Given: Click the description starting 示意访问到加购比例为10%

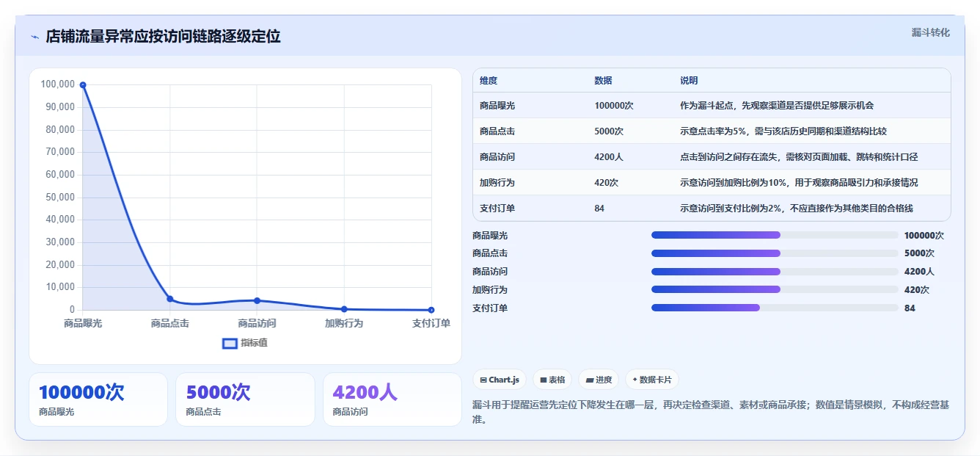Looking at the screenshot, I should [799, 183].
